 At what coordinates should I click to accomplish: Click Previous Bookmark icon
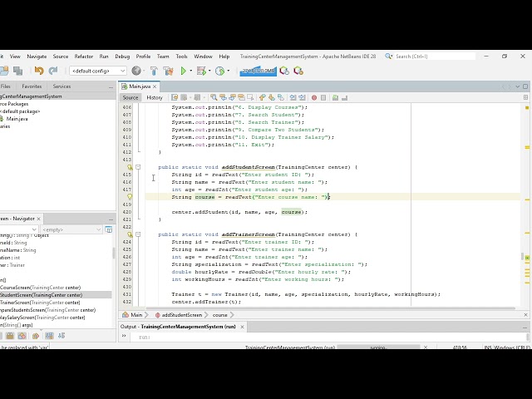[263, 98]
